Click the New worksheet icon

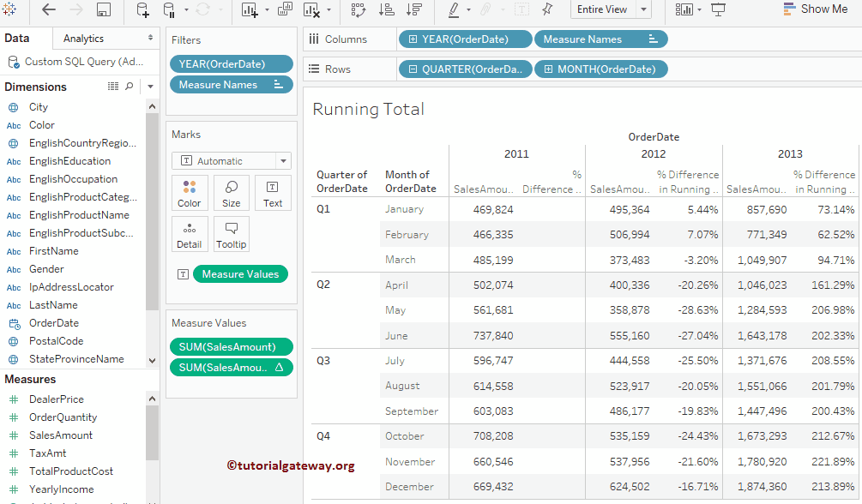point(250,10)
